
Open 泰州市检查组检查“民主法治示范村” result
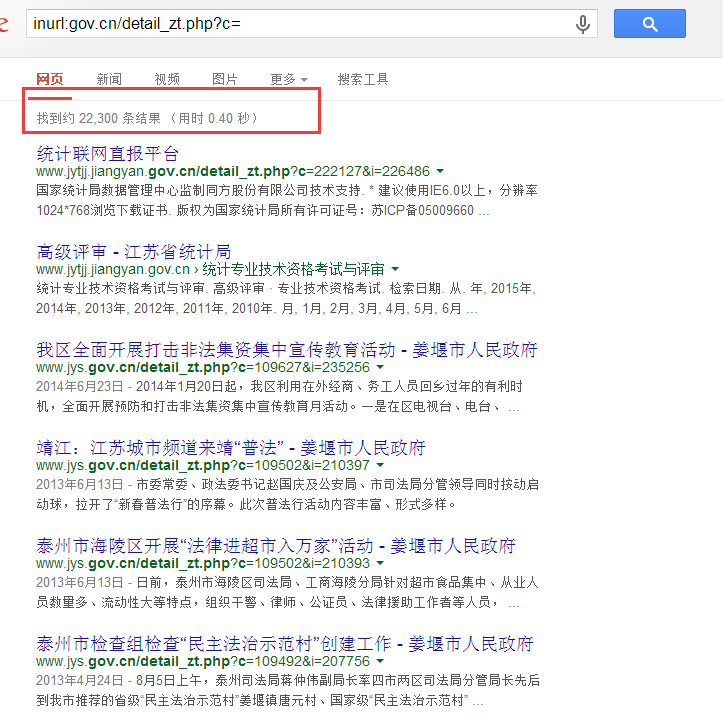(285, 644)
